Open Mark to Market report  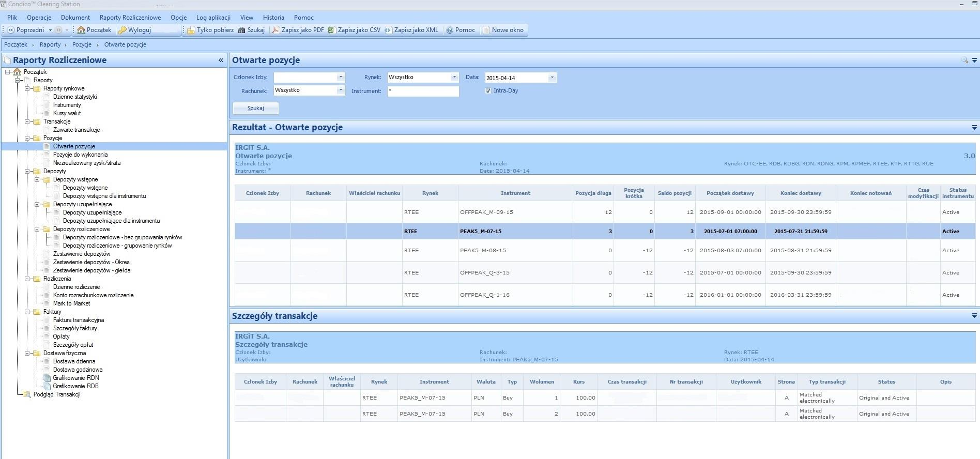71,303
